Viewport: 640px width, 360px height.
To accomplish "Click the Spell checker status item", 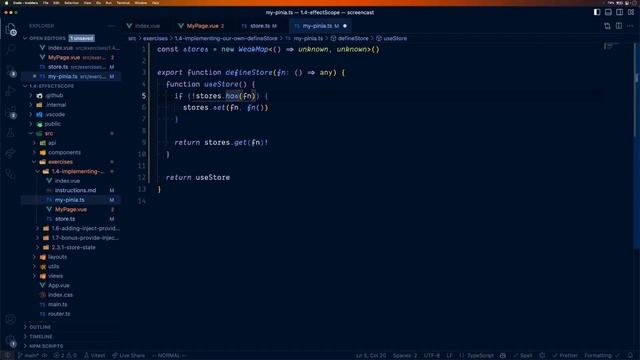I will [x=523, y=356].
